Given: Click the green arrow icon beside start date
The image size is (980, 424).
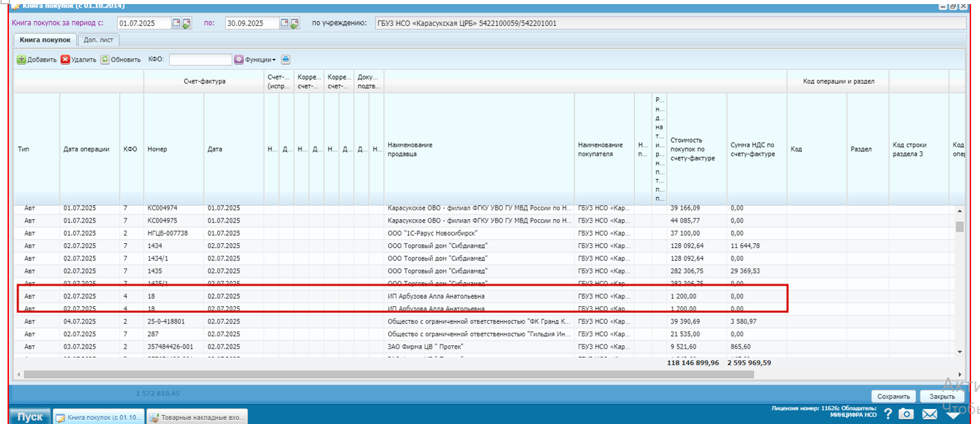Looking at the screenshot, I should click(x=186, y=23).
